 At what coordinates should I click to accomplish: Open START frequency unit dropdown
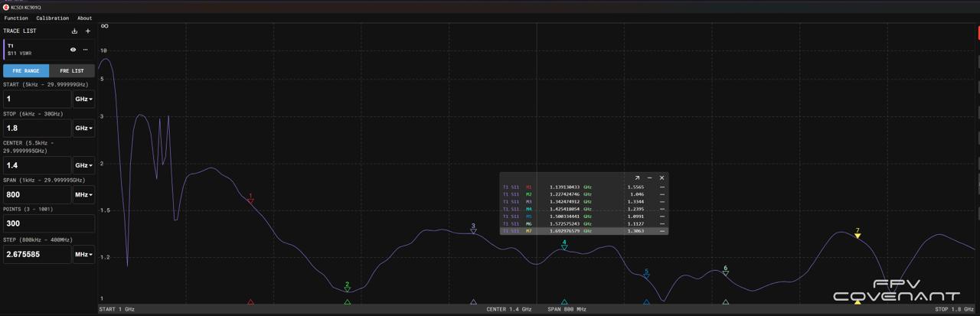83,99
